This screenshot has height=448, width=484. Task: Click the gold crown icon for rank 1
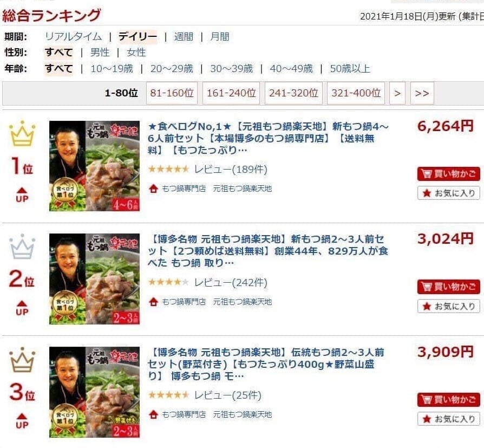22,133
